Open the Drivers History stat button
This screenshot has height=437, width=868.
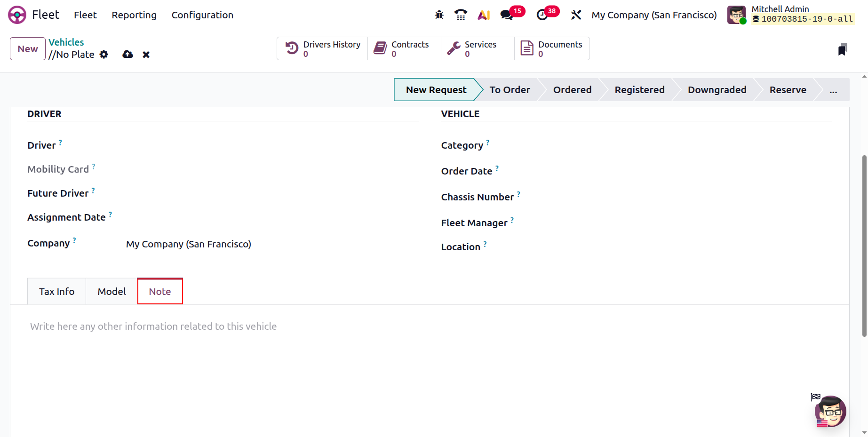[x=323, y=49]
